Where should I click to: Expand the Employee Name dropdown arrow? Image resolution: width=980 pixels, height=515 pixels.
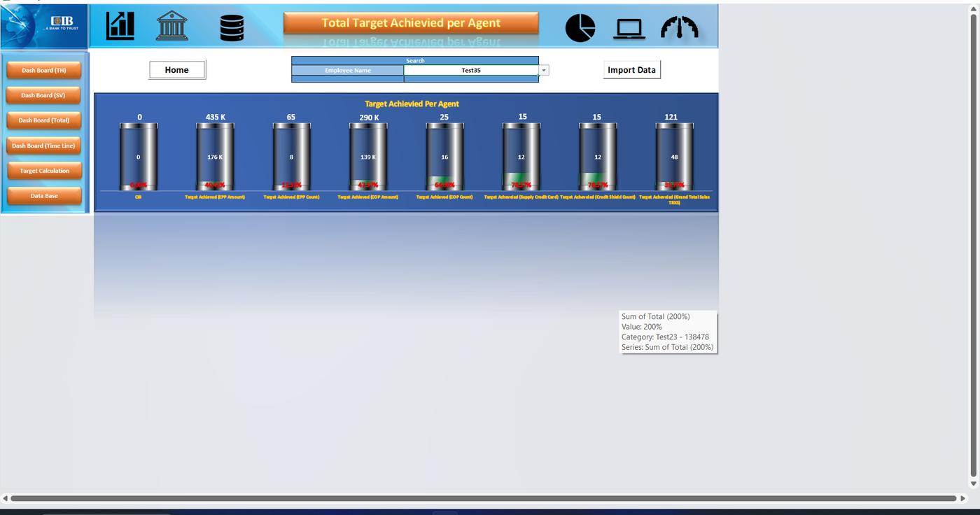pos(544,71)
